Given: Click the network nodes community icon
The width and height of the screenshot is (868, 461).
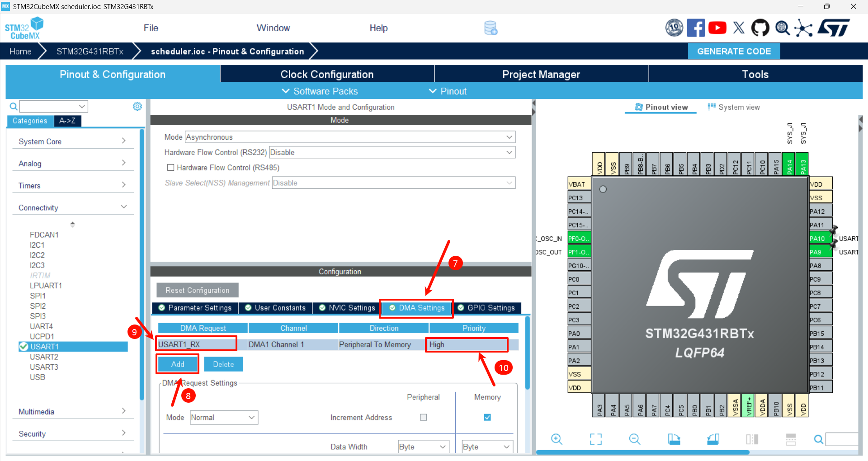Looking at the screenshot, I should click(x=804, y=28).
